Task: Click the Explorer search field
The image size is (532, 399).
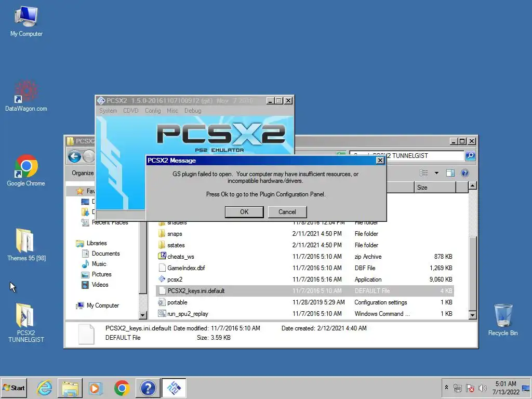Action: (x=406, y=156)
